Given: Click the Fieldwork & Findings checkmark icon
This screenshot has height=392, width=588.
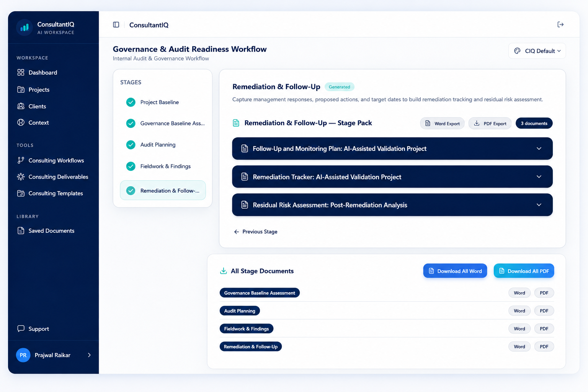Looking at the screenshot, I should click(x=131, y=166).
